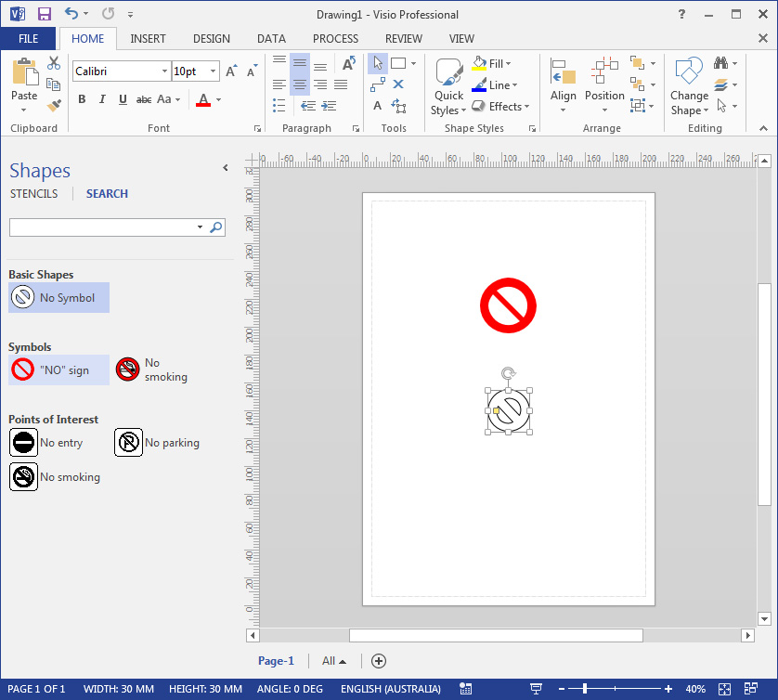
Task: Select the Pointer Tool in Tools group
Action: tap(378, 63)
